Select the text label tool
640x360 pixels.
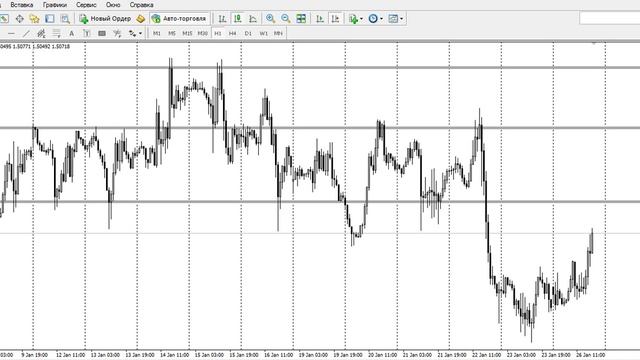point(87,33)
